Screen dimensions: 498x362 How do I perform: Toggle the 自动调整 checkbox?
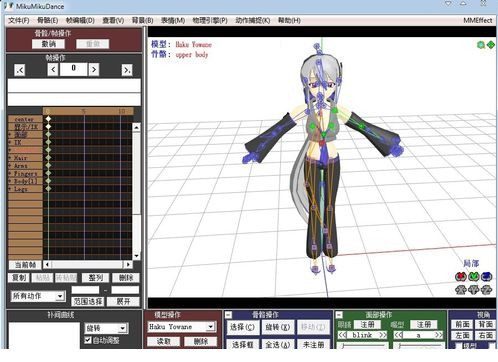[88, 340]
